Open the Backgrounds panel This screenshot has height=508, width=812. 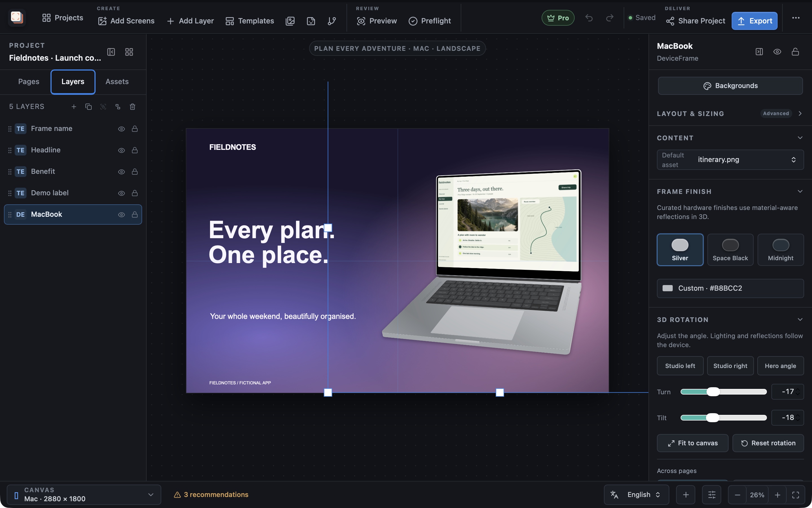(730, 86)
